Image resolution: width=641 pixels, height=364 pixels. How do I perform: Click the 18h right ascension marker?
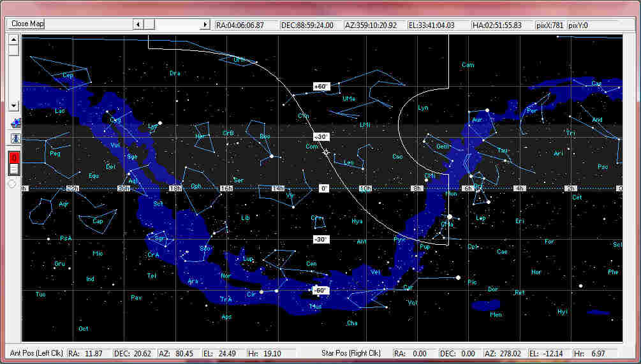coord(174,189)
